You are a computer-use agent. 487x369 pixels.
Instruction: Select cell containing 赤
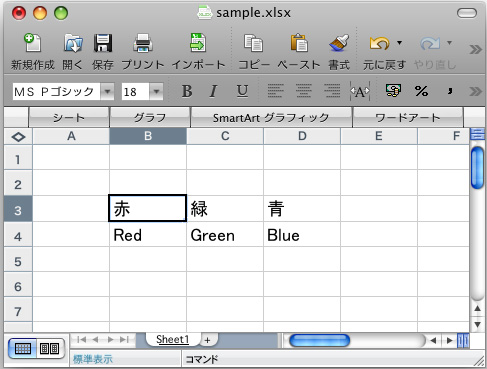[x=148, y=208]
